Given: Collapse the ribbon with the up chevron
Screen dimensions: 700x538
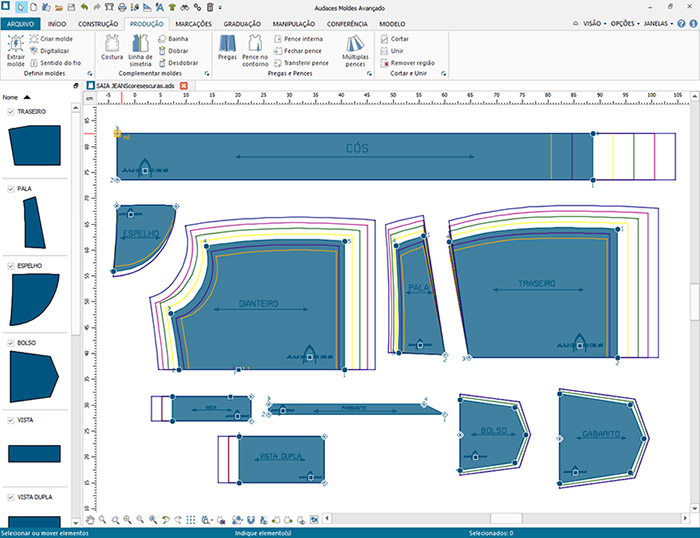Looking at the screenshot, I should pyautogui.click(x=575, y=24).
